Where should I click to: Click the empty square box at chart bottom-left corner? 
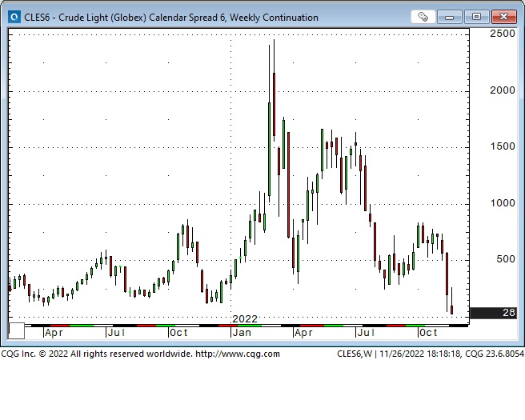(16, 330)
